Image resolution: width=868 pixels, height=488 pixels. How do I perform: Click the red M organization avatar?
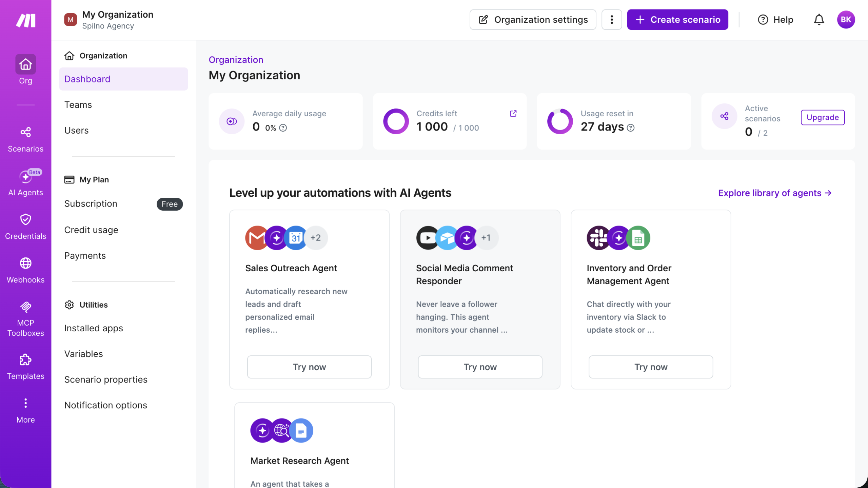point(71,20)
